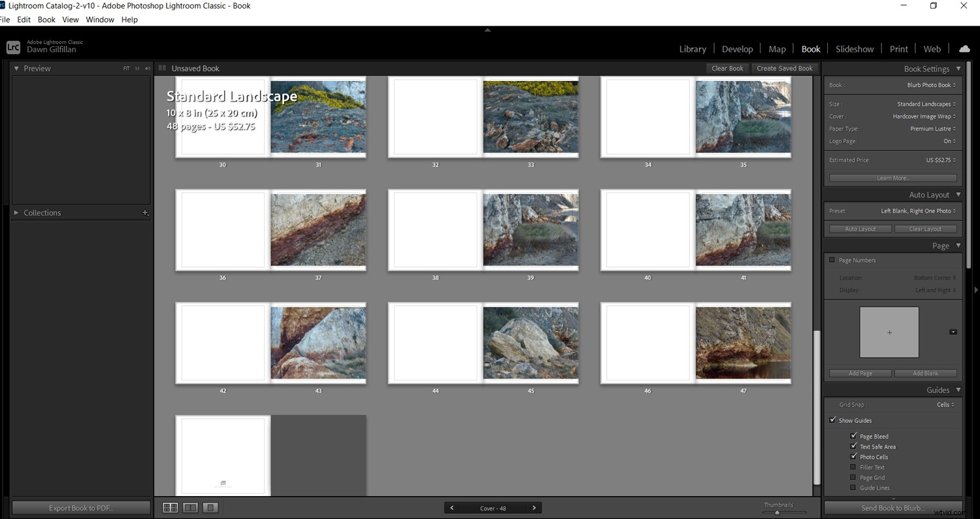Expand the Collections panel
This screenshot has height=519, width=980.
[x=16, y=212]
